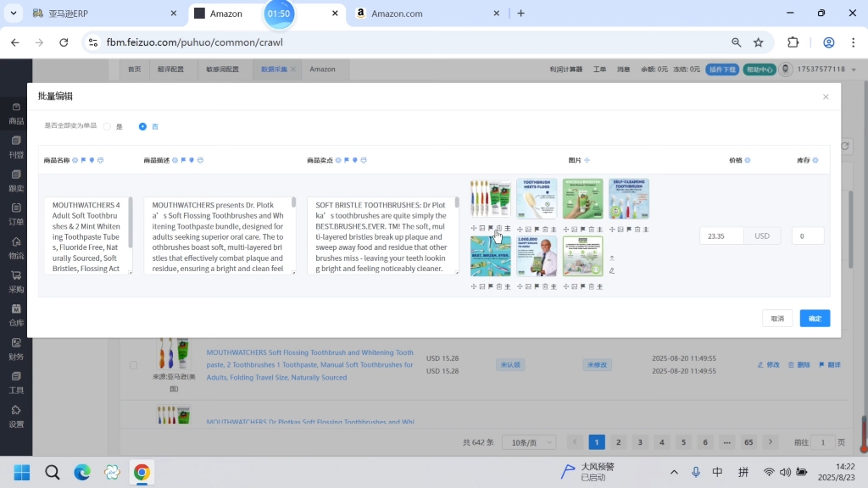Switch to the 敏感词配置 tab

point(223,69)
